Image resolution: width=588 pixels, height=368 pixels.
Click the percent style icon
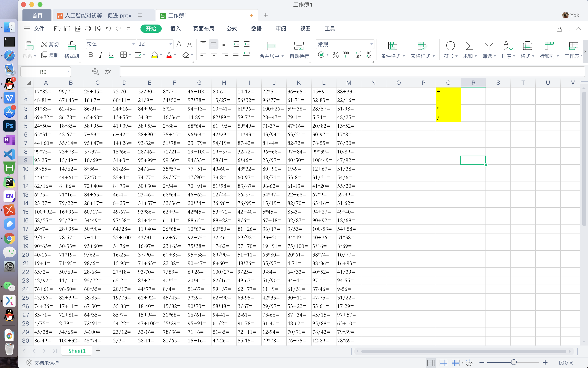pyautogui.click(x=336, y=55)
